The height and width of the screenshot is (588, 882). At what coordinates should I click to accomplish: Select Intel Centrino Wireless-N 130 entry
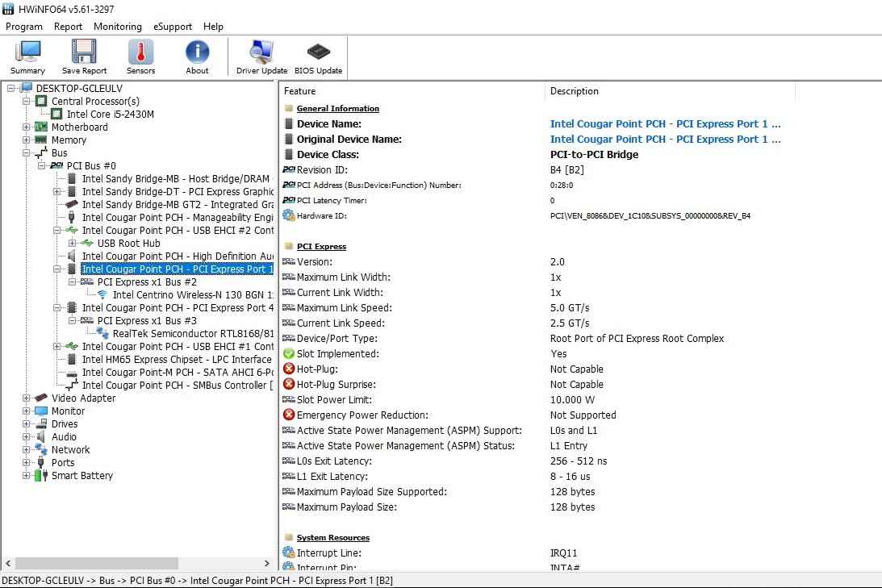click(x=193, y=295)
